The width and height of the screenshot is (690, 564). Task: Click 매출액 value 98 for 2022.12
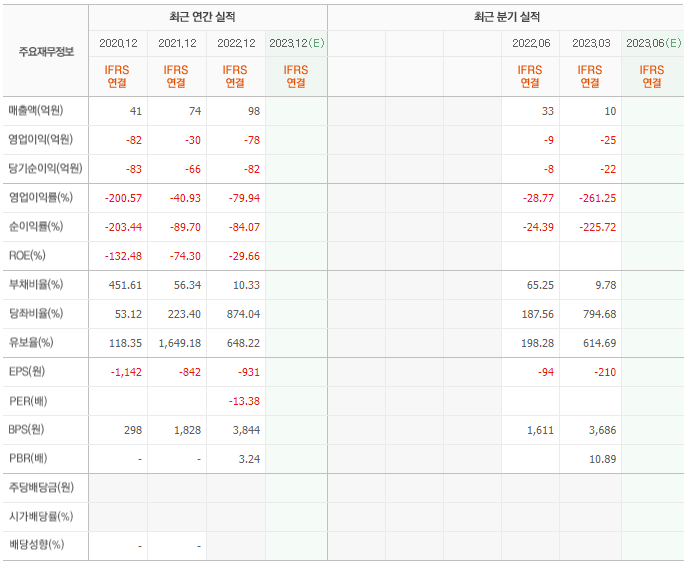pyautogui.click(x=253, y=111)
